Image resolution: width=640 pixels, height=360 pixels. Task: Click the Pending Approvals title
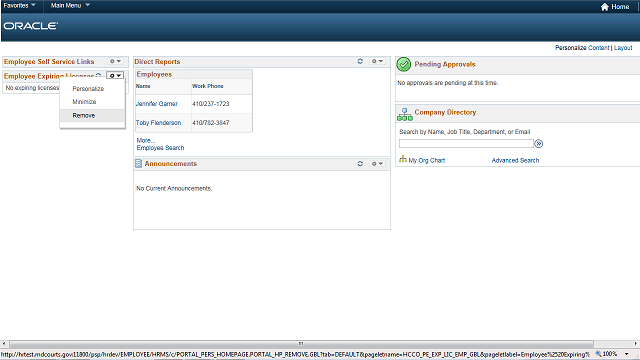point(445,64)
